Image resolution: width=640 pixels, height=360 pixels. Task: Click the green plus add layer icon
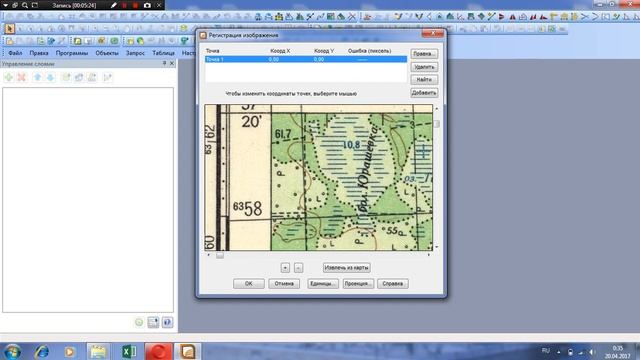9,77
